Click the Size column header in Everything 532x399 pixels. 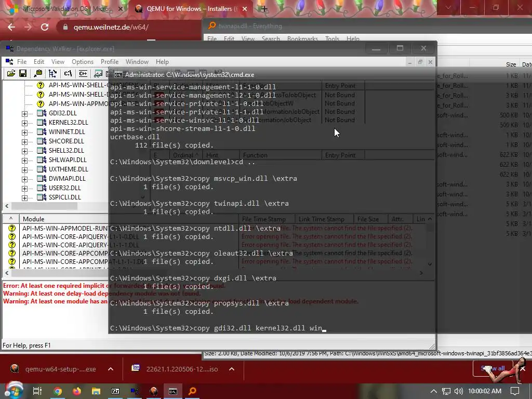[511, 64]
